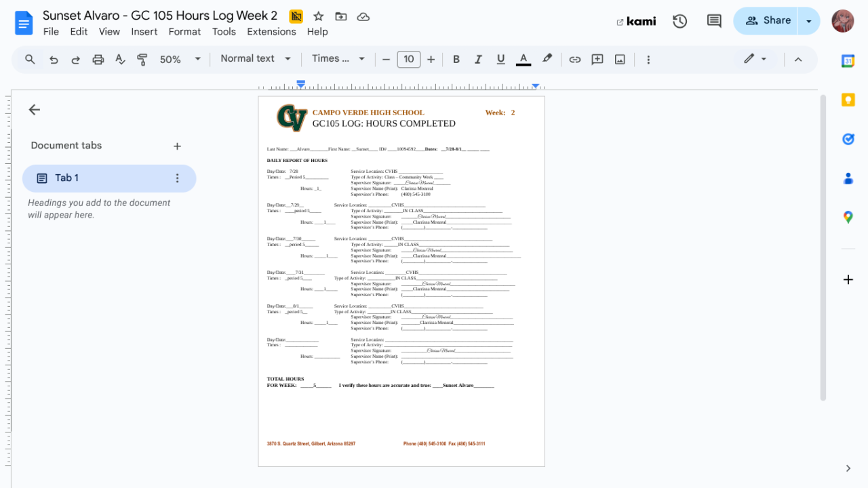Print the document

coord(98,60)
